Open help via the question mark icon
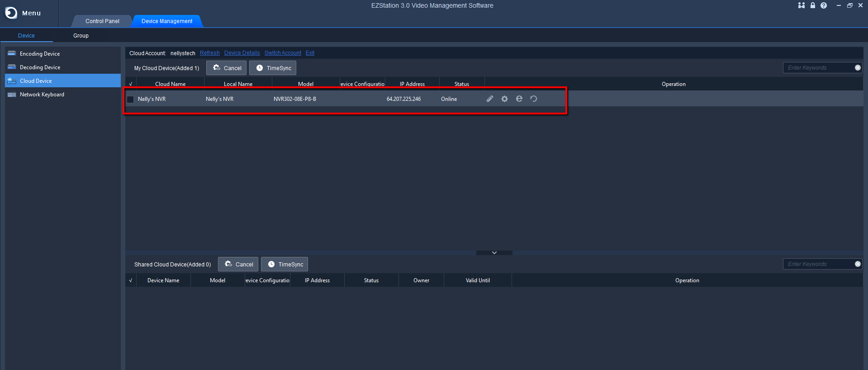 (824, 5)
